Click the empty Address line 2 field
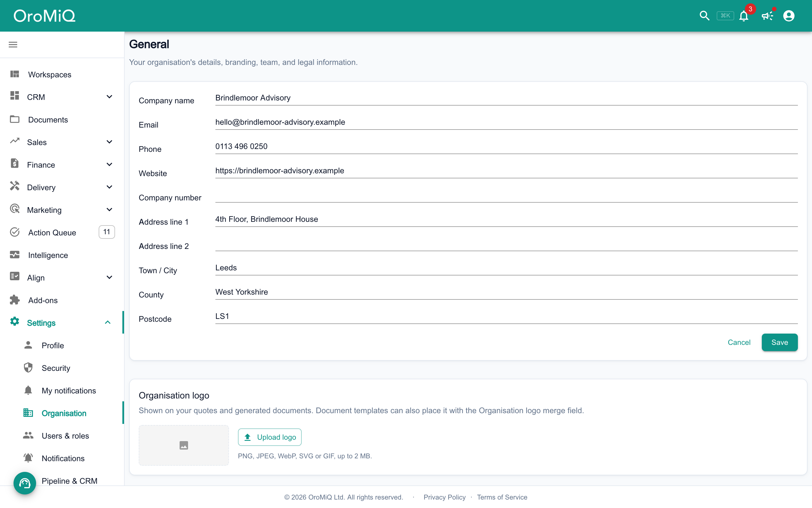Viewport: 812px width, 508px height. click(506, 243)
